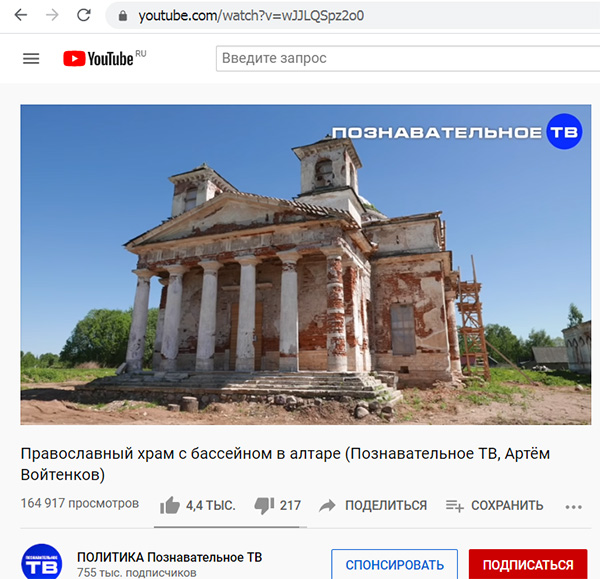Click the church video player frame
Image resolution: width=600 pixels, height=579 pixels.
(x=306, y=264)
